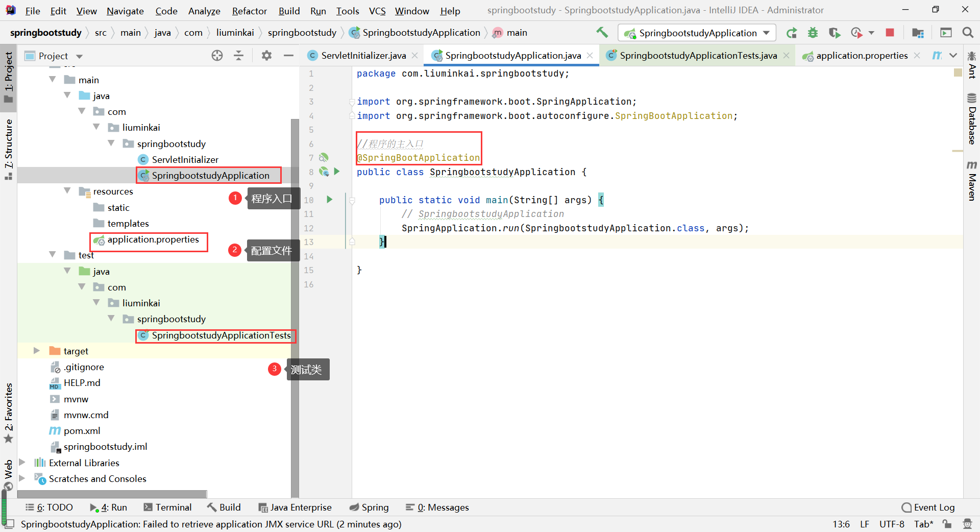
Task: Rerun SpringbootstudyApplication using green rerun icon
Action: click(x=792, y=33)
